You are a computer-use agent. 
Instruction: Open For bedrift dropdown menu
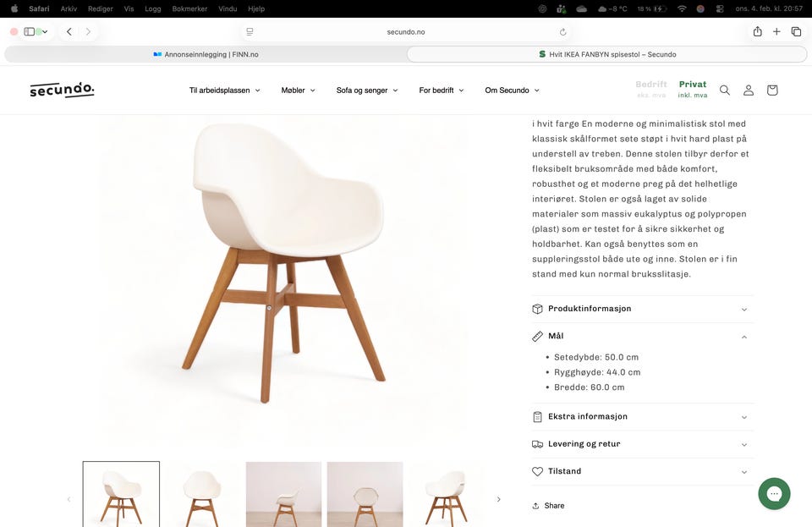tap(442, 90)
